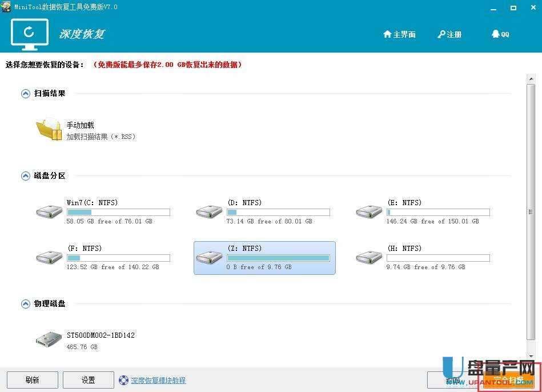The image size is (542, 392).
Task: Collapse the 物理磁盘 section
Action: 25,303
